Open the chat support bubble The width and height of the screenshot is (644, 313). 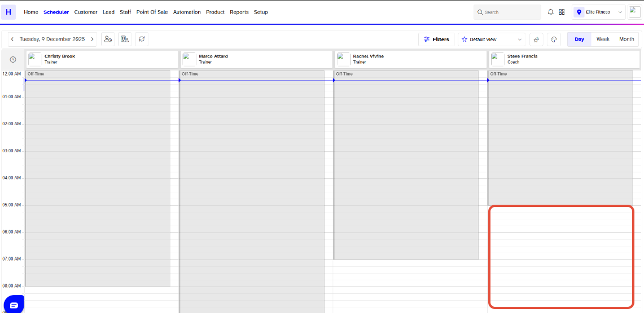point(14,305)
